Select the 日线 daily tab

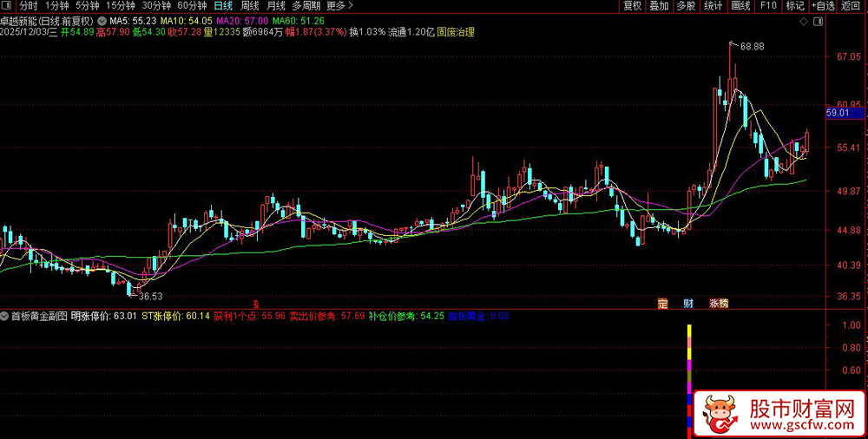tap(224, 6)
